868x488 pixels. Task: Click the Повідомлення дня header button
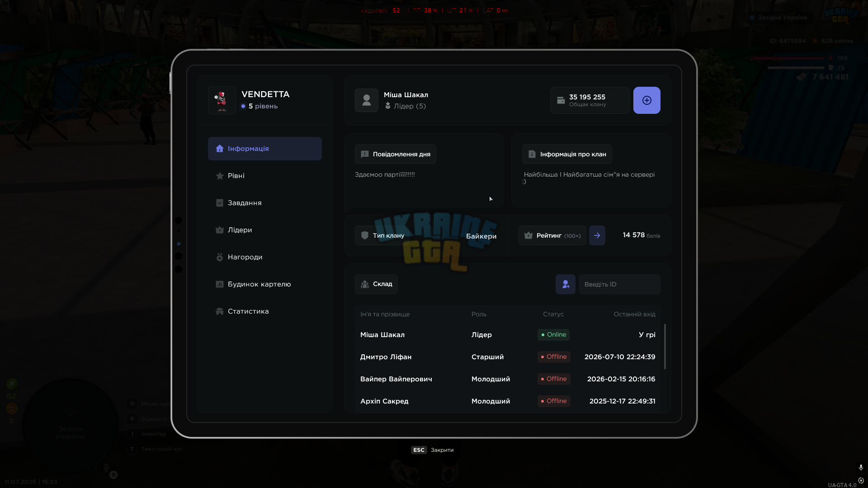click(396, 154)
